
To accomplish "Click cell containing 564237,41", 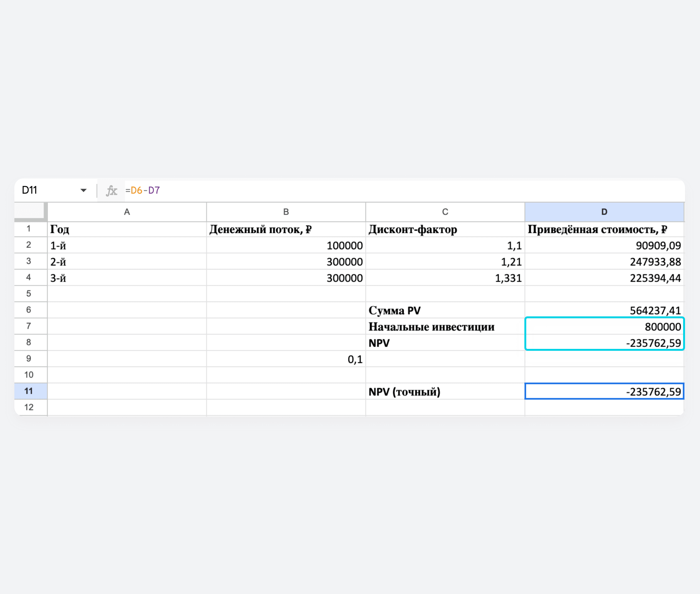I will pyautogui.click(x=604, y=310).
